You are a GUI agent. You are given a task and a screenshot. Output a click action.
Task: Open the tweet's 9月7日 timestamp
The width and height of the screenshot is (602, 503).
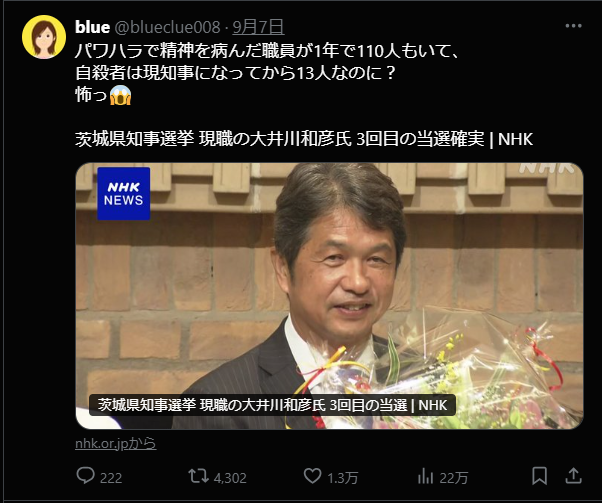point(259,27)
